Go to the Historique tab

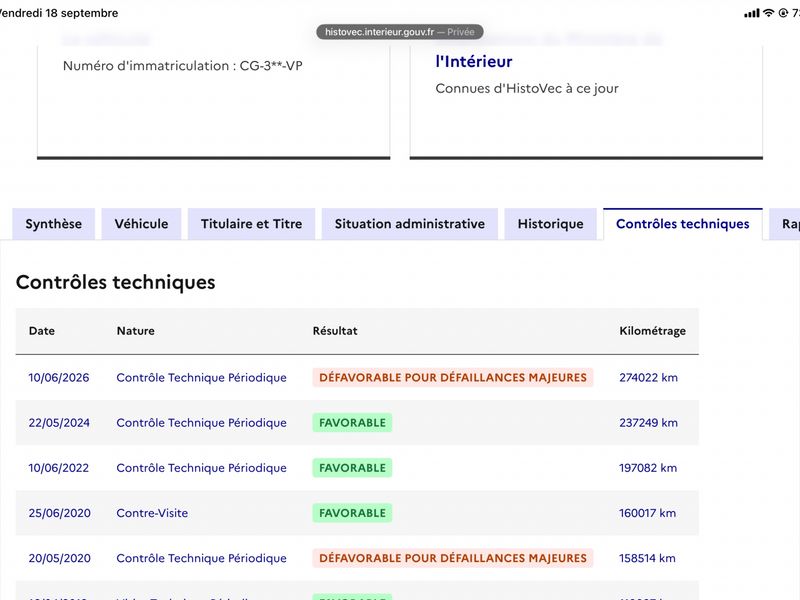(551, 224)
